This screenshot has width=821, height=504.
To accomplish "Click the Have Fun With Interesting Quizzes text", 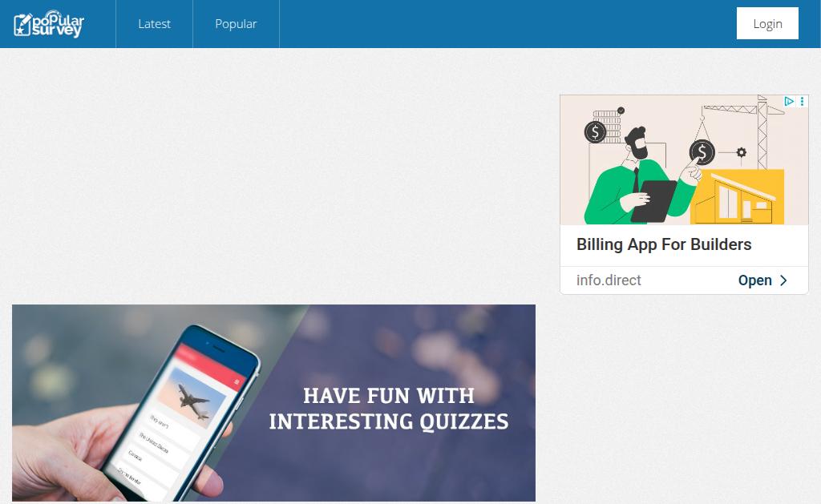I will pos(389,409).
